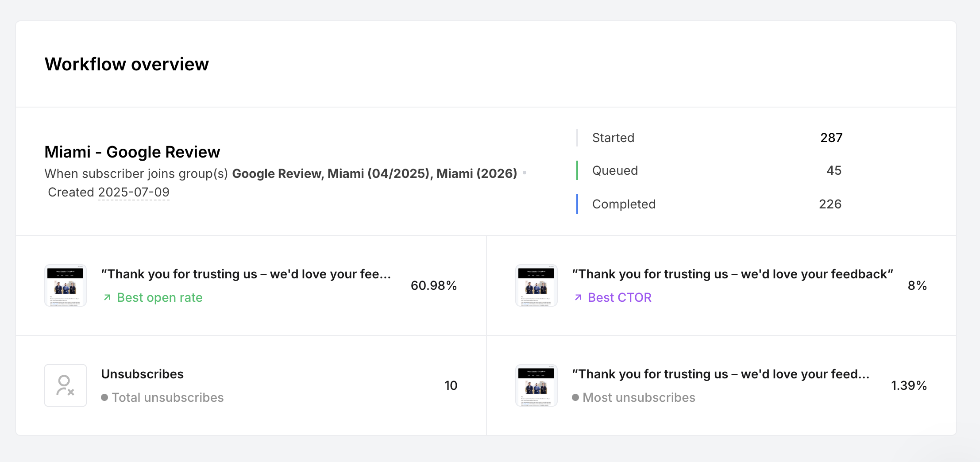Click the 60.98% open rate value

click(x=433, y=285)
